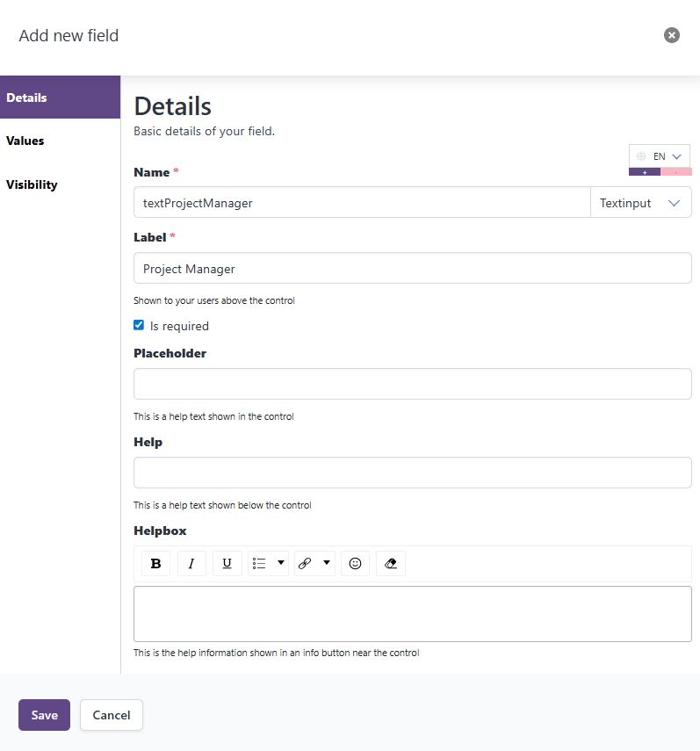
Task: Switch to the Values section
Action: (25, 141)
